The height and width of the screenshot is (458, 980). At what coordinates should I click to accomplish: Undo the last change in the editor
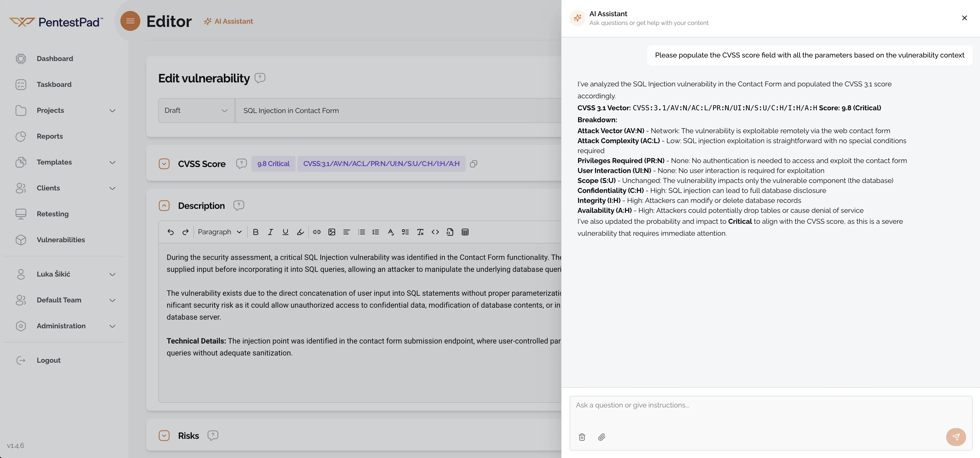(170, 232)
